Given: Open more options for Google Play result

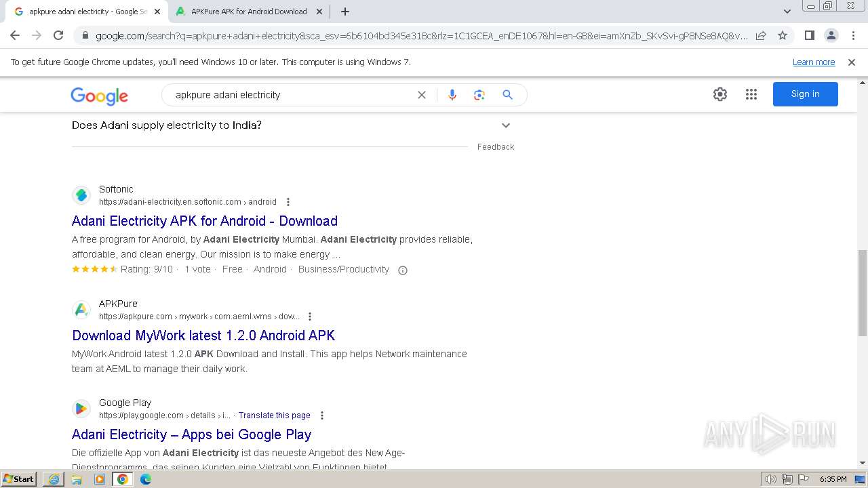Looking at the screenshot, I should pyautogui.click(x=322, y=415).
